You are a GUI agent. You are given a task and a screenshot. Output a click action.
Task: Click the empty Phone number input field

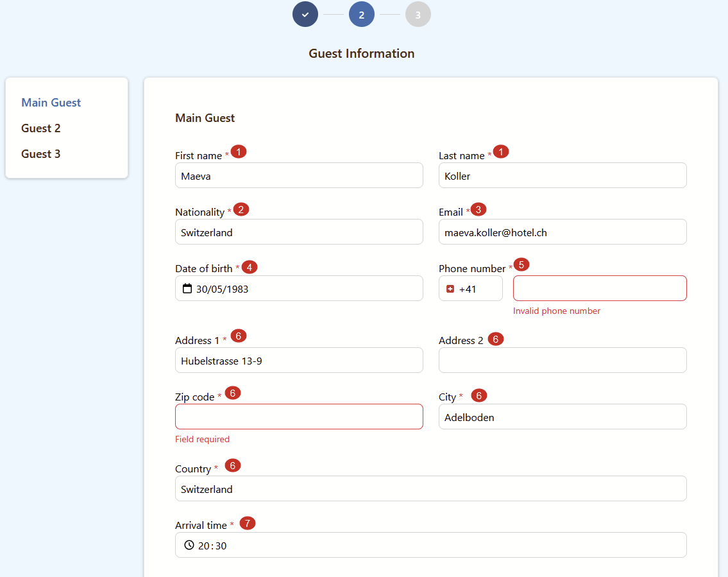coord(600,289)
